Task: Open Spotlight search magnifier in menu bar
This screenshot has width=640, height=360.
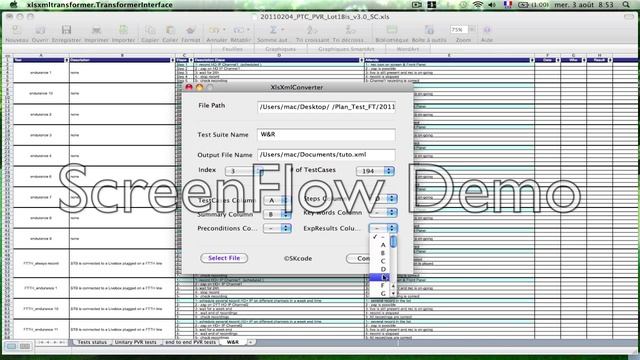Action: pyautogui.click(x=626, y=5)
